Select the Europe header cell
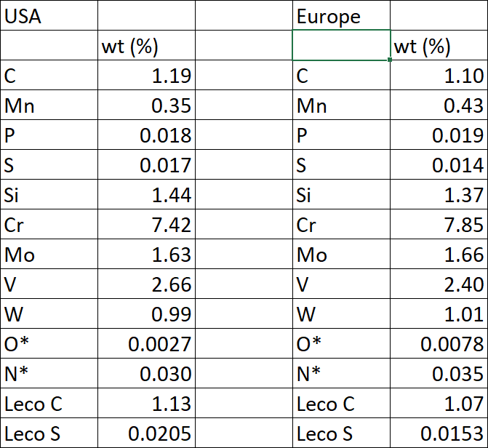The width and height of the screenshot is (488, 448). click(340, 16)
